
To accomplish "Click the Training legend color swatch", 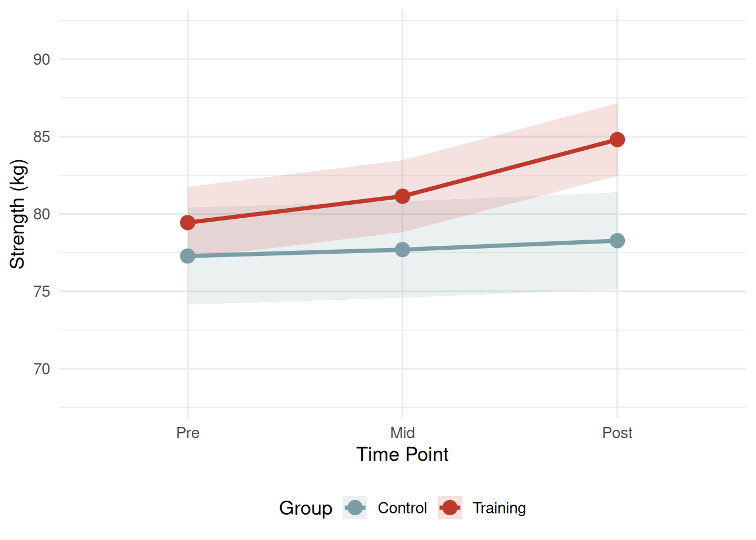I will point(450,508).
